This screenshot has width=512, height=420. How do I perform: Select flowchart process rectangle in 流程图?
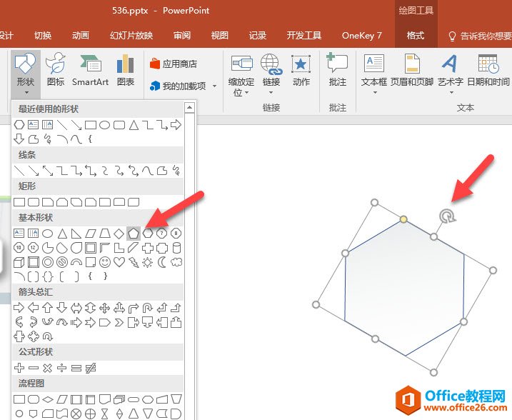coord(19,399)
